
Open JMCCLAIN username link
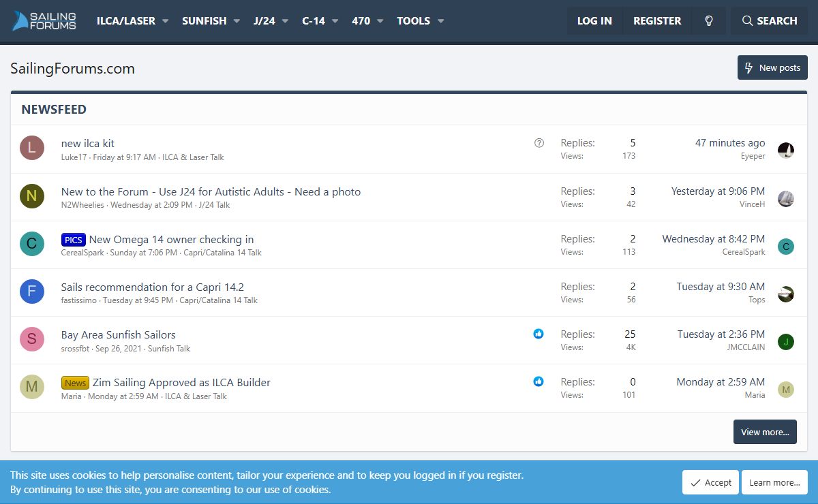point(746,347)
